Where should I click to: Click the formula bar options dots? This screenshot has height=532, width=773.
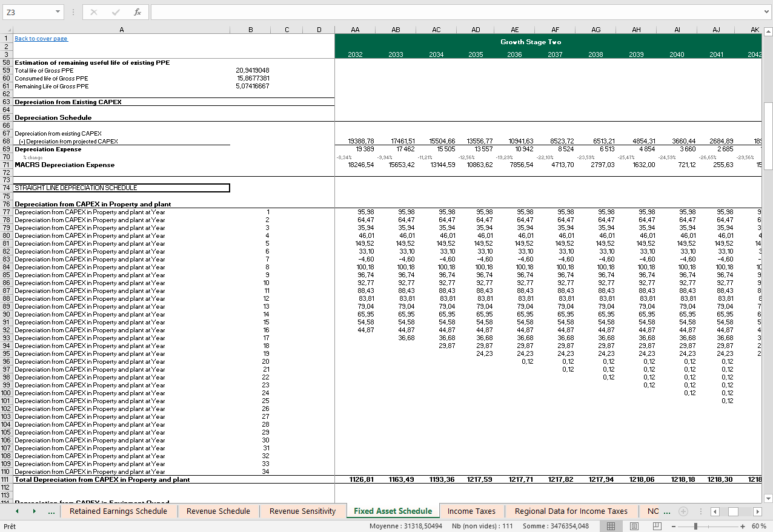click(x=73, y=12)
